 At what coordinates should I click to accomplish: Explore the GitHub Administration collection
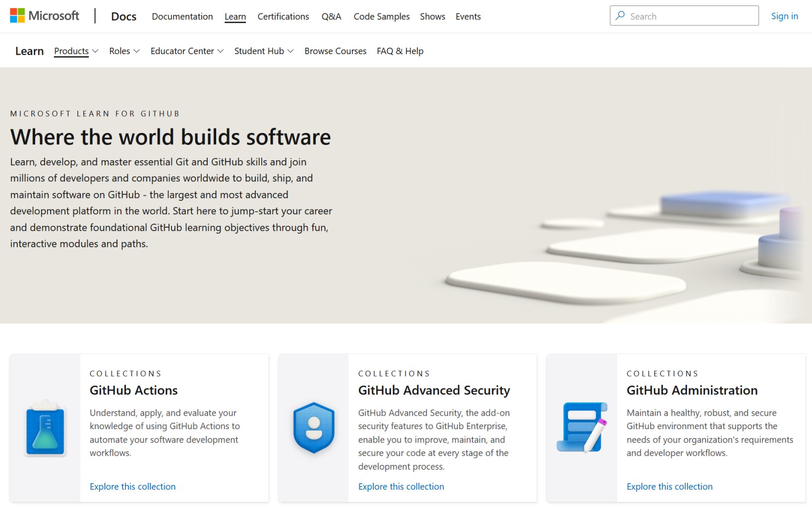(x=669, y=487)
